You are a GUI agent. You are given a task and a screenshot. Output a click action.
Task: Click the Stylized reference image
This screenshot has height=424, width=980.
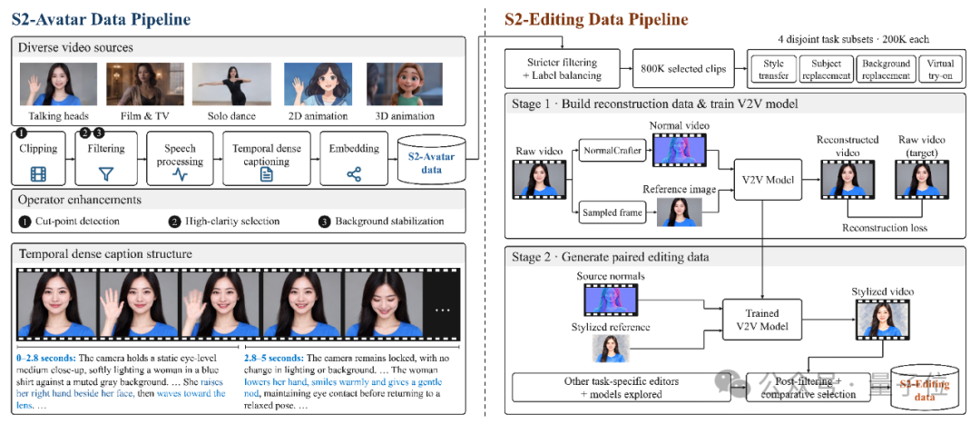611,349
